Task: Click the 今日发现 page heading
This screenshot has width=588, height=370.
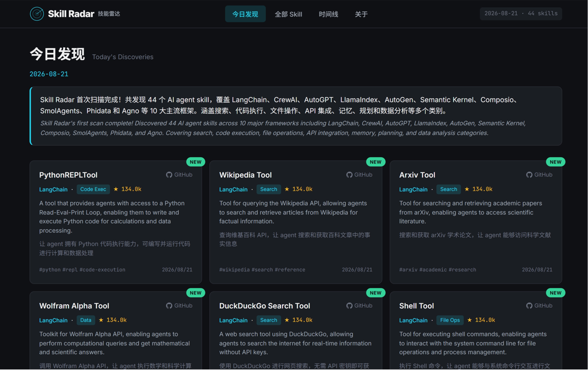Action: (57, 54)
